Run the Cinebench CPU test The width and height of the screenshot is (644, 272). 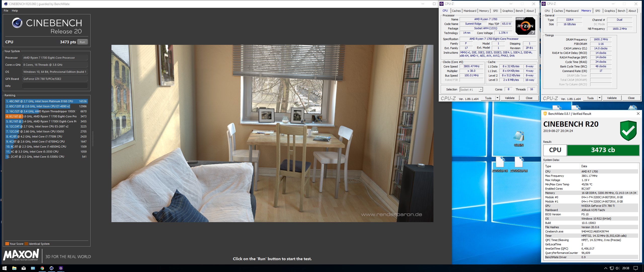point(83,42)
